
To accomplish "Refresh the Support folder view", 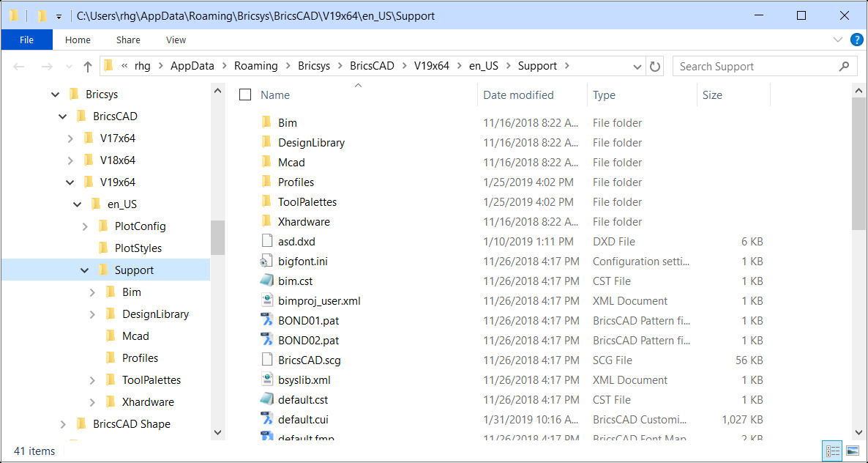I will (655, 67).
